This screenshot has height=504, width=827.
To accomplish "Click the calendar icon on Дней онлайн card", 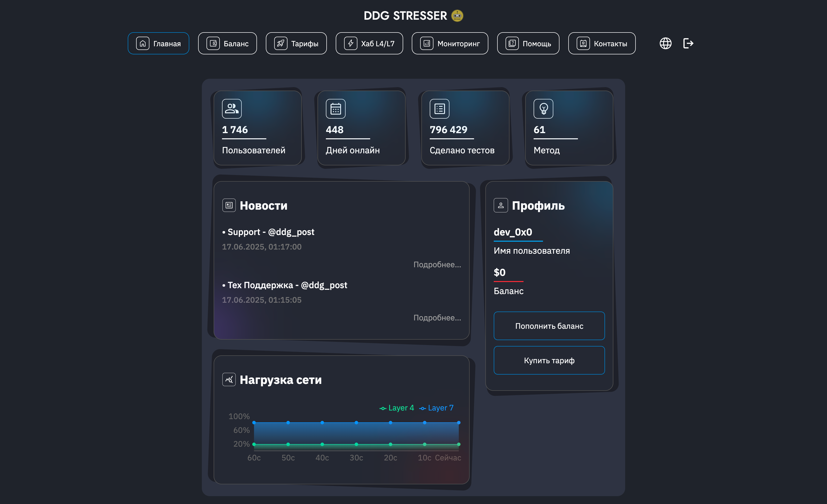I will 335,108.
